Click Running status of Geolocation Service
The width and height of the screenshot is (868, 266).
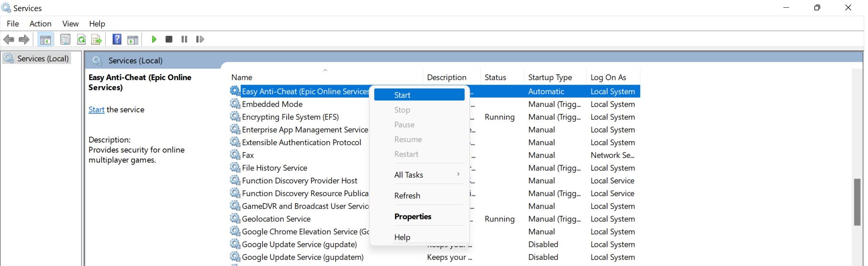click(500, 218)
